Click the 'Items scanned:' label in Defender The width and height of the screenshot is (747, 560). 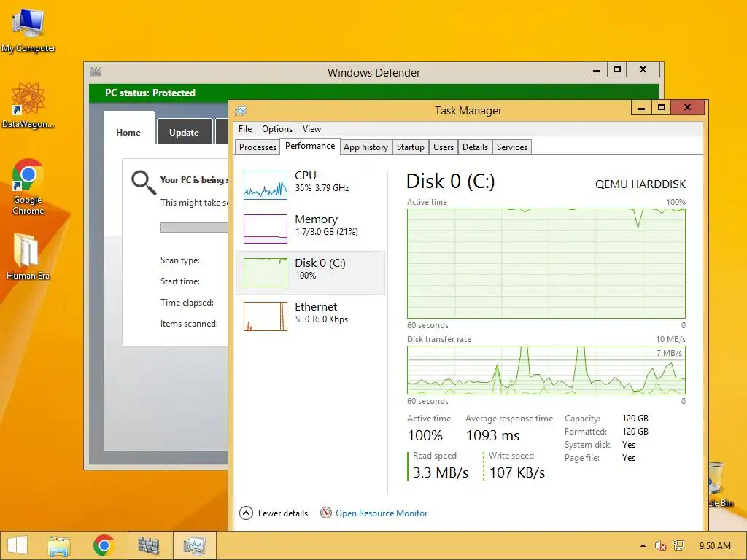pos(189,323)
